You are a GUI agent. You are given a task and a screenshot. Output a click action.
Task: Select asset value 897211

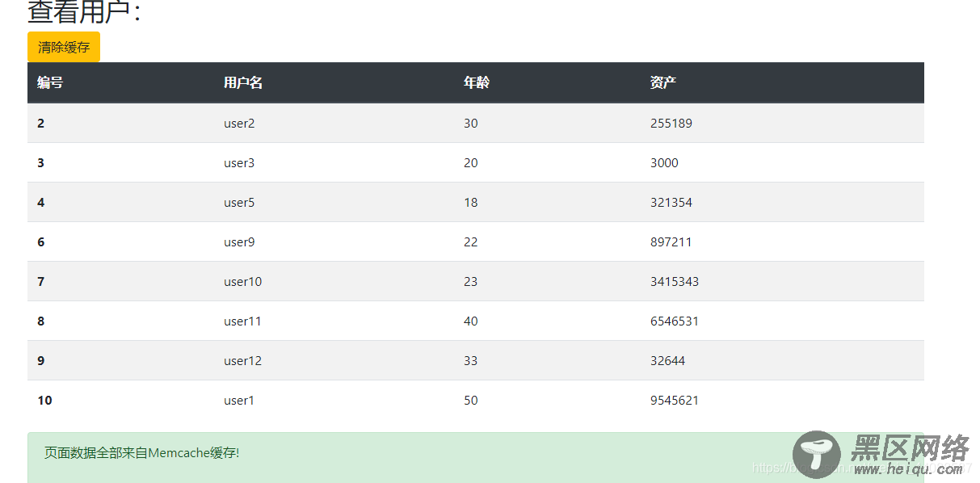671,242
